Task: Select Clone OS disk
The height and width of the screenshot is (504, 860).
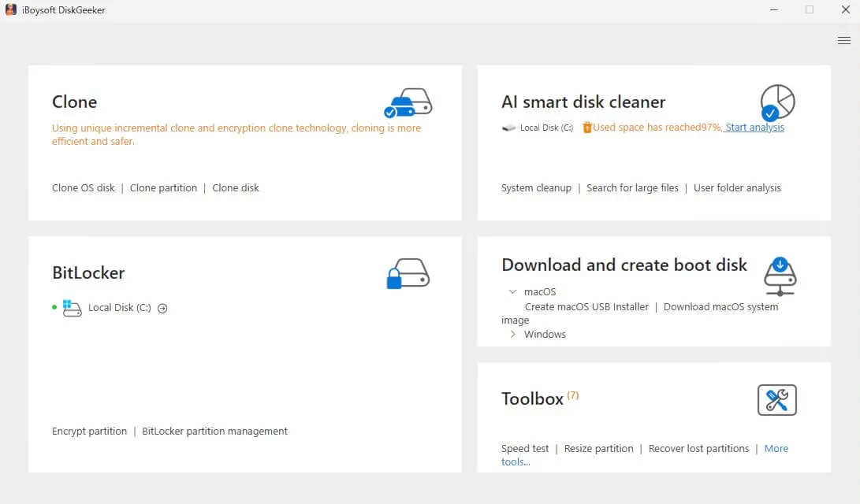Action: pyautogui.click(x=83, y=187)
